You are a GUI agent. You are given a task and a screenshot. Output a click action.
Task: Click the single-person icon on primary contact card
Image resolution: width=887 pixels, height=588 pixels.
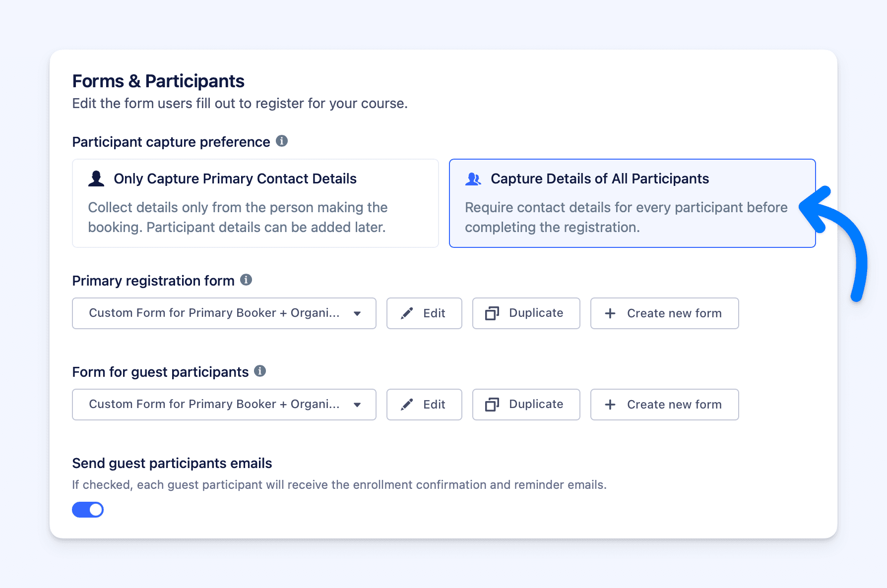pos(96,178)
